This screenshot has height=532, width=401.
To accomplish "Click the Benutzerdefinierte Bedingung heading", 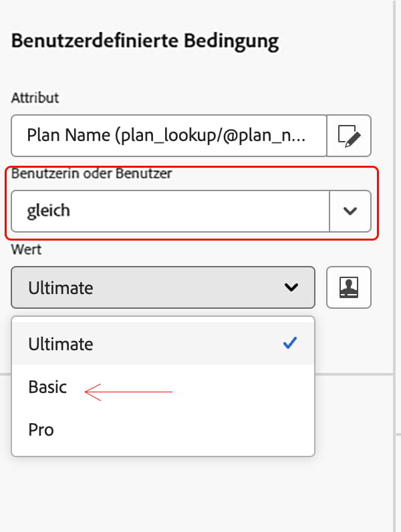I will [145, 41].
